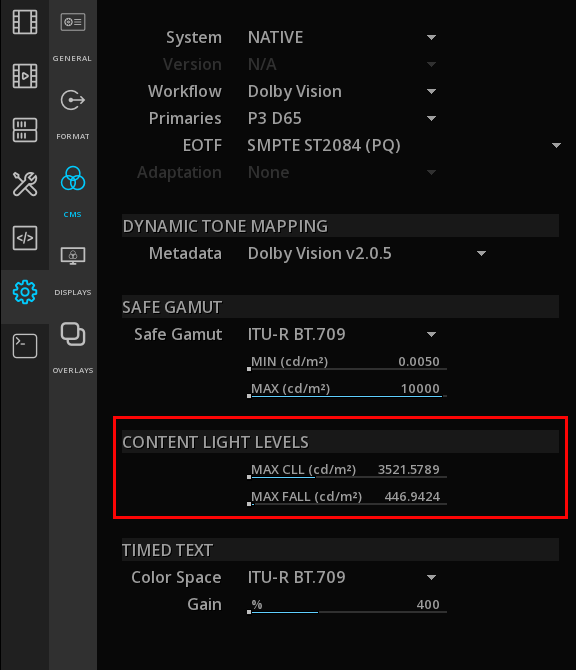Click the MIN cd/m² value field
Screen dimensions: 576x670
coord(347,362)
